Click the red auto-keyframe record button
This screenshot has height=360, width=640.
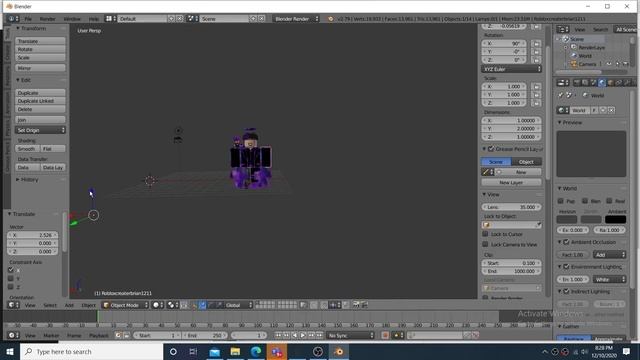(384, 335)
